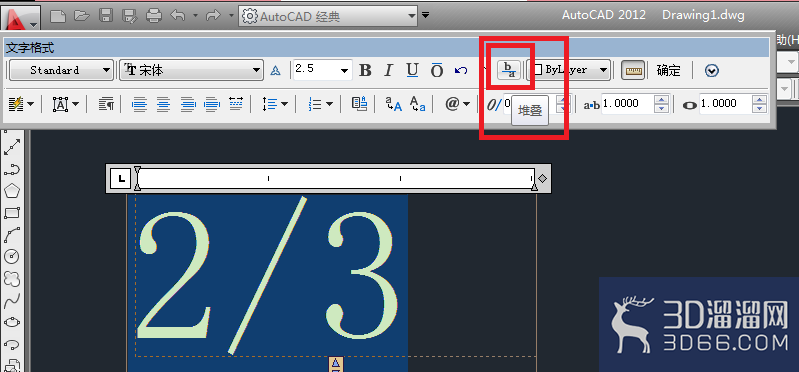Convert text to lowercase icon
Screen dimensions: 799x372
pyautogui.click(x=418, y=104)
